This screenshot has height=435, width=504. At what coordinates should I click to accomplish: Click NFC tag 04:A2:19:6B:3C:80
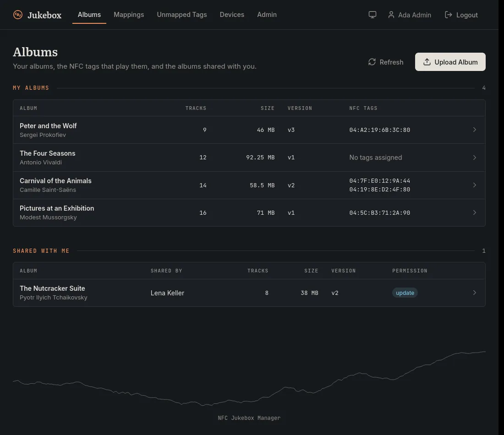coord(380,130)
